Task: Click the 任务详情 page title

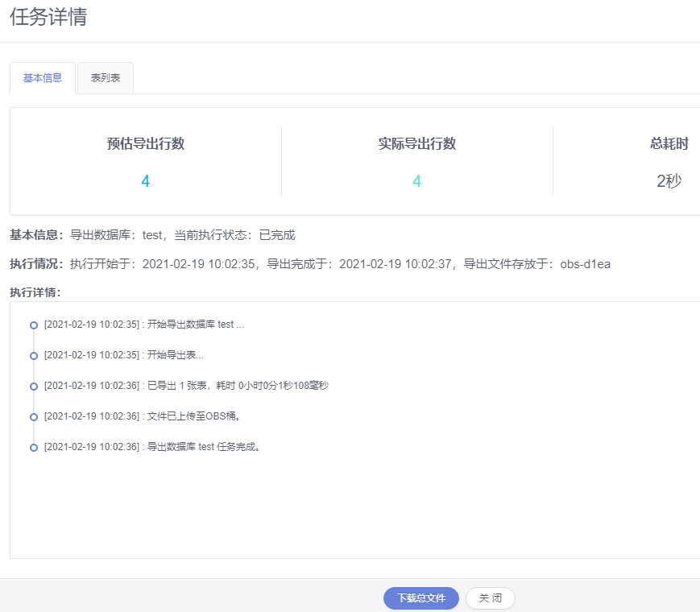Action: click(48, 17)
